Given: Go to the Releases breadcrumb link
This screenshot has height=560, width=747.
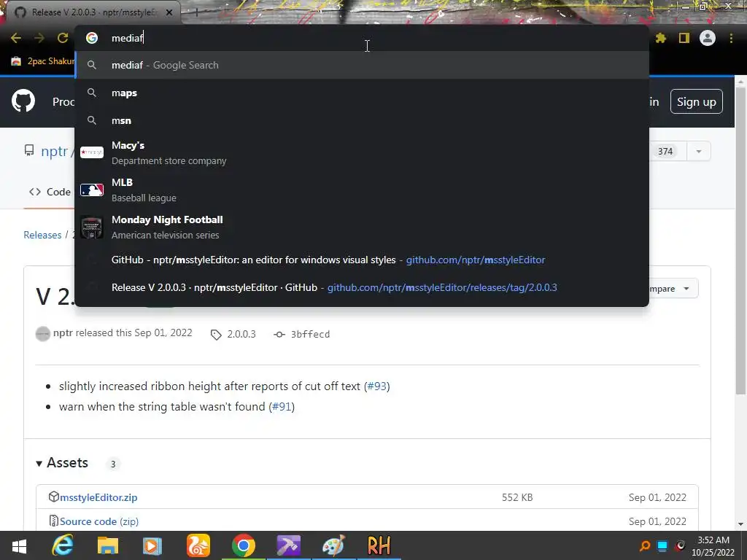Looking at the screenshot, I should (42, 235).
